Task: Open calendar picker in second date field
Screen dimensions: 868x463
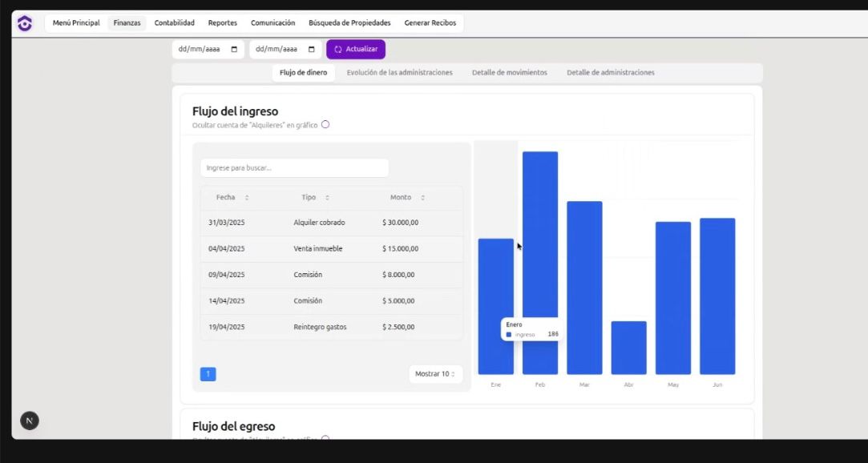Action: pos(312,50)
